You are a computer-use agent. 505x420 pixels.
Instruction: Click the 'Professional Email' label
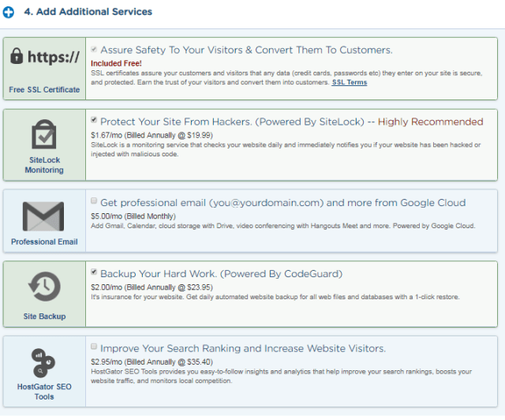coord(44,242)
